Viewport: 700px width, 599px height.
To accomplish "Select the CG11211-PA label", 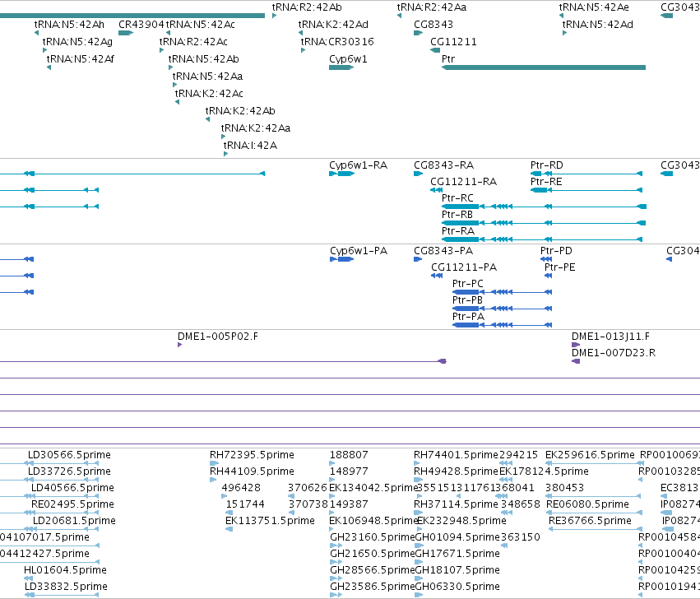I will click(x=464, y=267).
